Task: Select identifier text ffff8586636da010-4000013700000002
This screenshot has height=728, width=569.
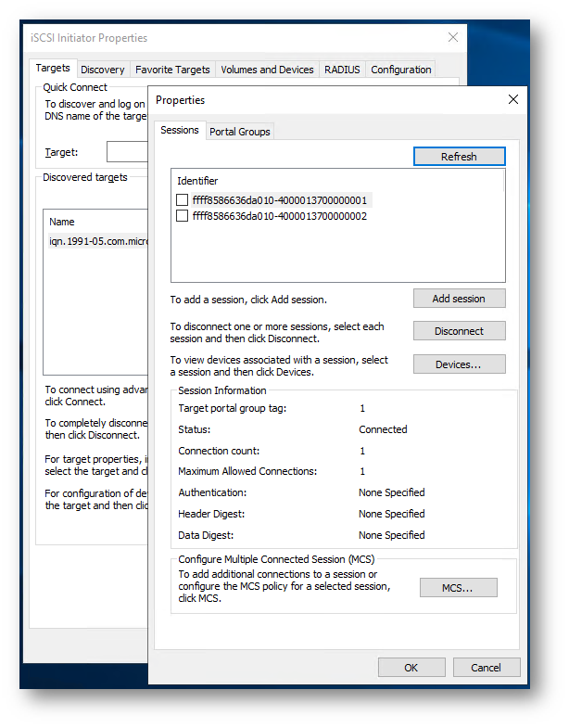Action: [x=280, y=216]
